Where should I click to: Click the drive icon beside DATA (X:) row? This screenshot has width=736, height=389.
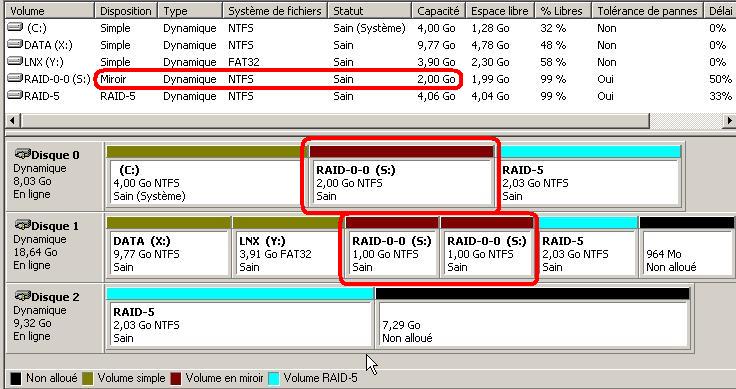tap(15, 45)
